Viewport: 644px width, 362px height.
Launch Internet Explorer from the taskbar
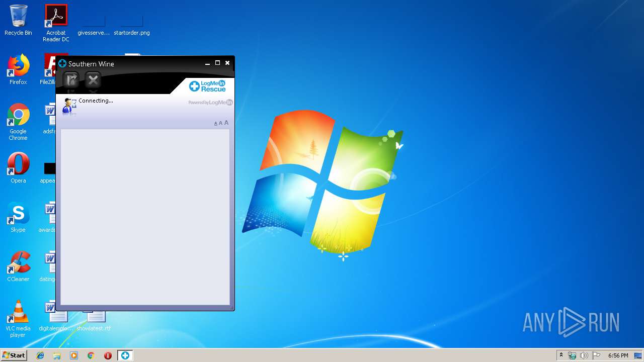pyautogui.click(x=40, y=355)
